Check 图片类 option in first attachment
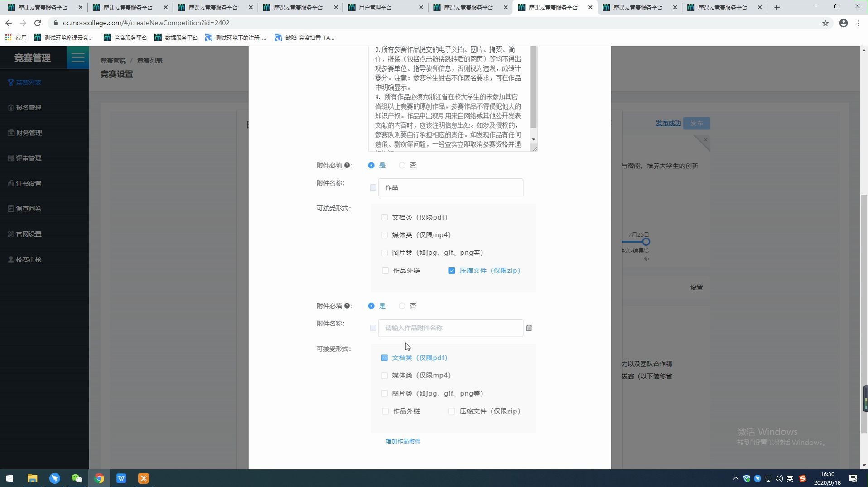868x487 pixels. coord(384,253)
